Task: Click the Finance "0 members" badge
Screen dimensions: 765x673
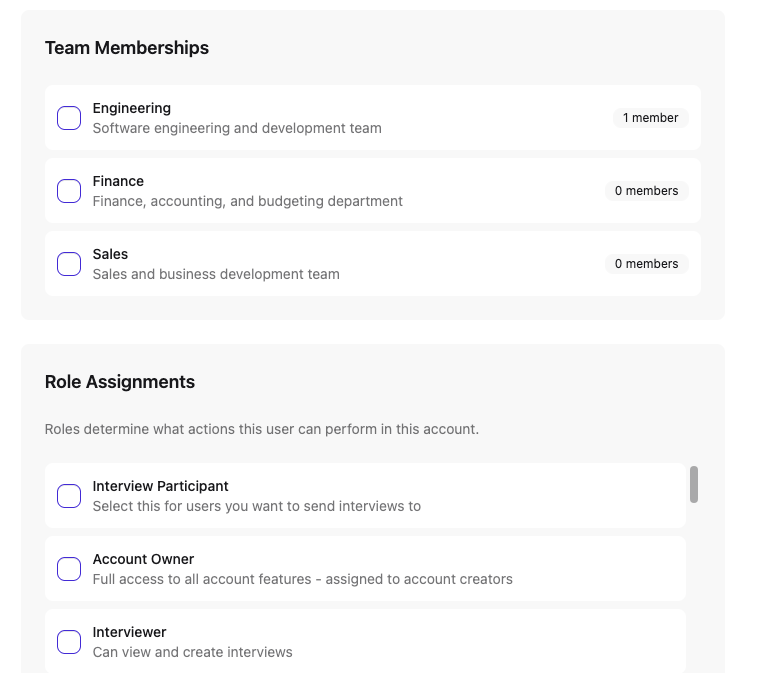Action: click(646, 191)
